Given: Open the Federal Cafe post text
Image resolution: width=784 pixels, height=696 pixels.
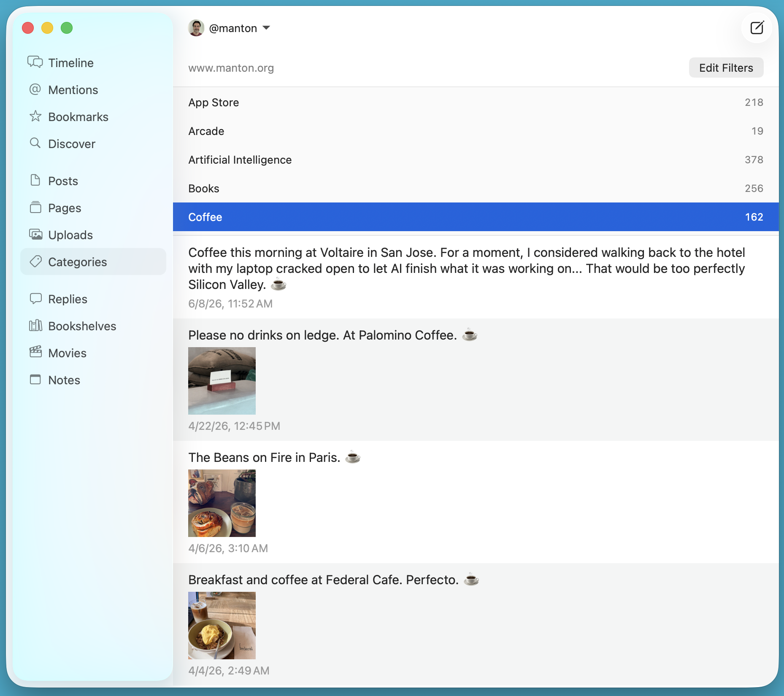Looking at the screenshot, I should click(x=333, y=580).
